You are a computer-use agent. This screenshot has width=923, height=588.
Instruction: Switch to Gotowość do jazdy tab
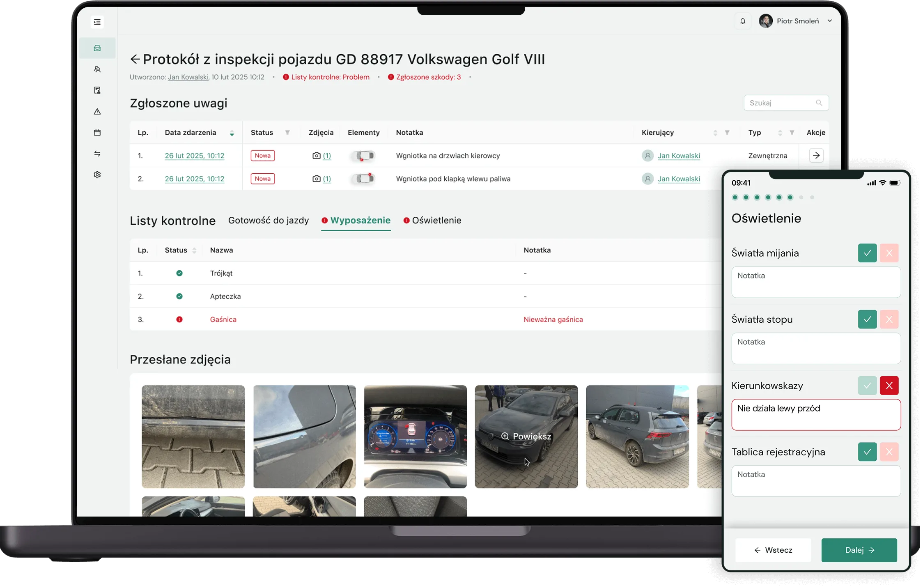(269, 220)
